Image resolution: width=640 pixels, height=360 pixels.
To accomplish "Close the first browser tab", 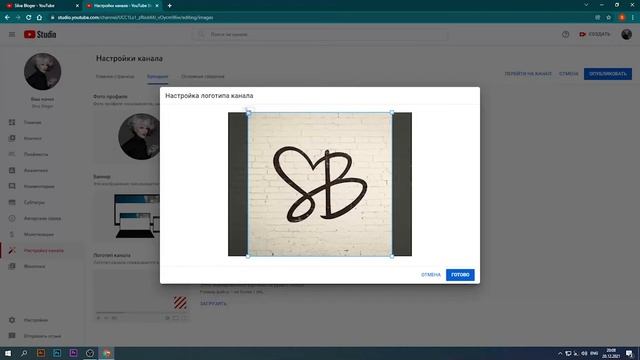I will pyautogui.click(x=77, y=6).
